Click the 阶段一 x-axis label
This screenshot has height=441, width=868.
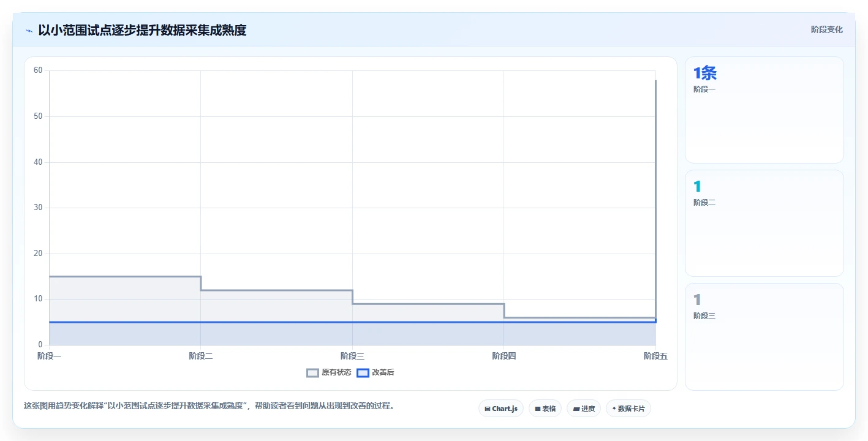point(49,356)
